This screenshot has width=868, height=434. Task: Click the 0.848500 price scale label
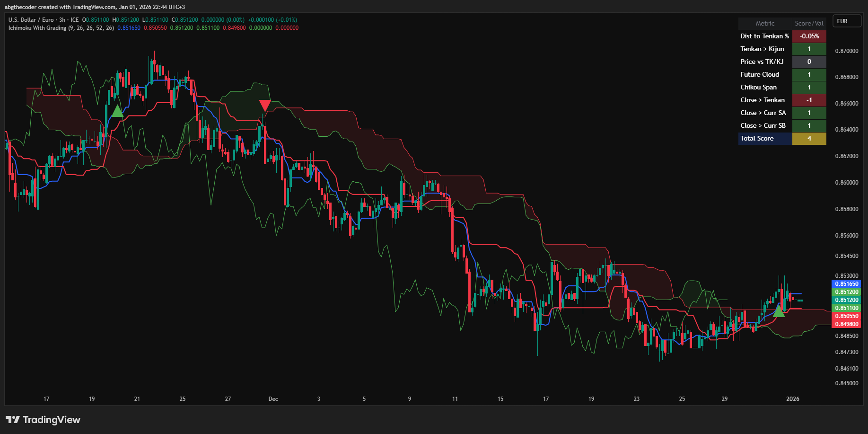click(x=847, y=336)
